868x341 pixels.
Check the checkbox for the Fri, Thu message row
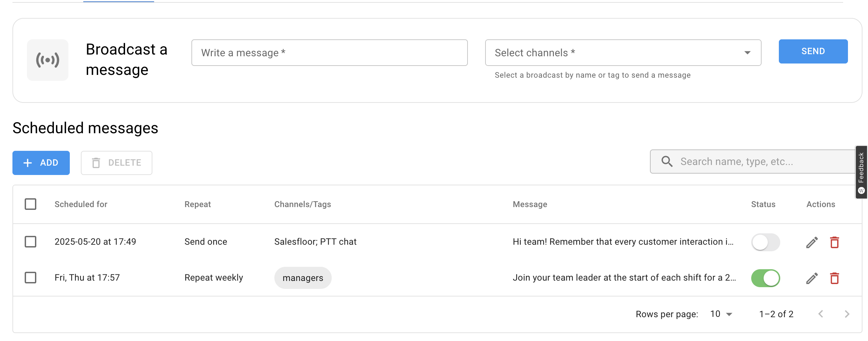(x=30, y=277)
